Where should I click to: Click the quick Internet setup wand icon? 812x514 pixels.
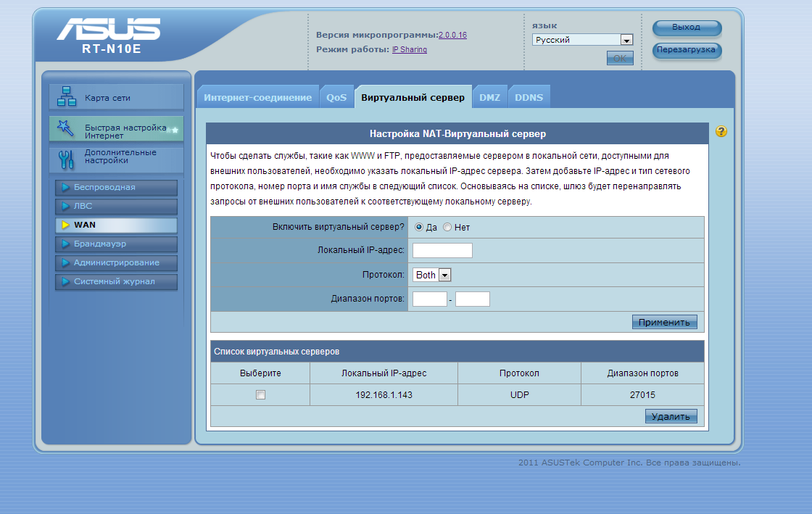[65, 128]
